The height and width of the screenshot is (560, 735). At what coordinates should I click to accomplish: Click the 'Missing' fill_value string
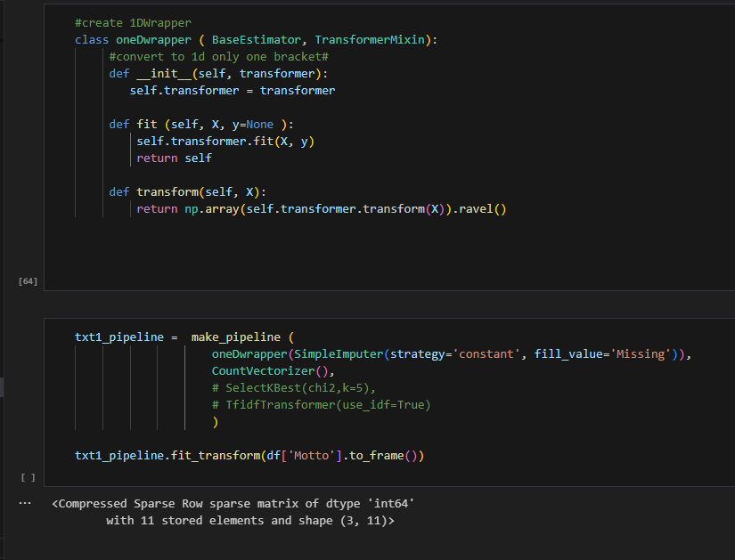(x=641, y=353)
